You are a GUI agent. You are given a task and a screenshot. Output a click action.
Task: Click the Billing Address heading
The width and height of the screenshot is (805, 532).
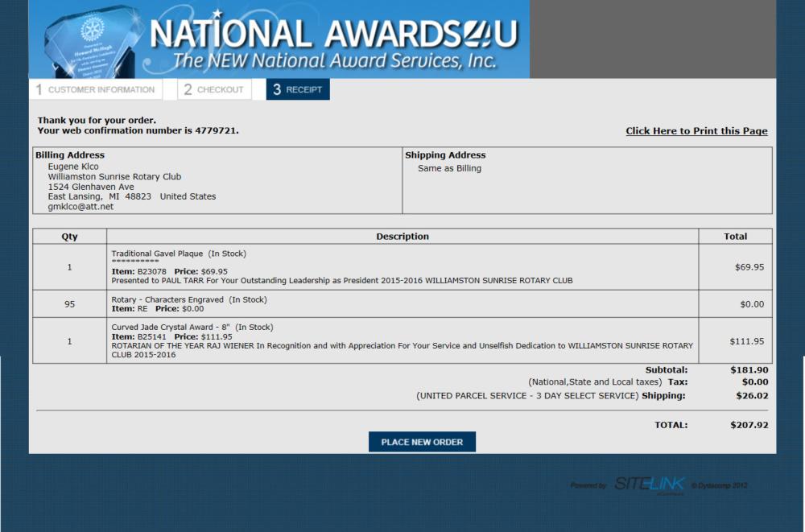pos(70,155)
